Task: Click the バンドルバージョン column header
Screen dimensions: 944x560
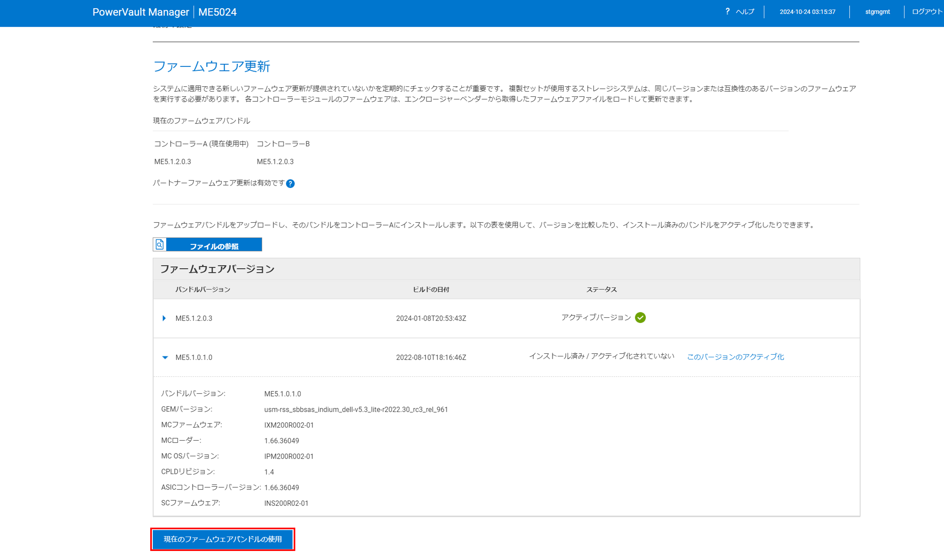Action: tap(203, 289)
